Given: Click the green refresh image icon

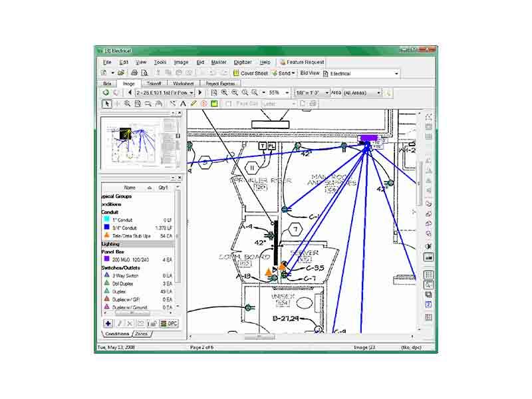Looking at the screenshot, I should [x=106, y=92].
